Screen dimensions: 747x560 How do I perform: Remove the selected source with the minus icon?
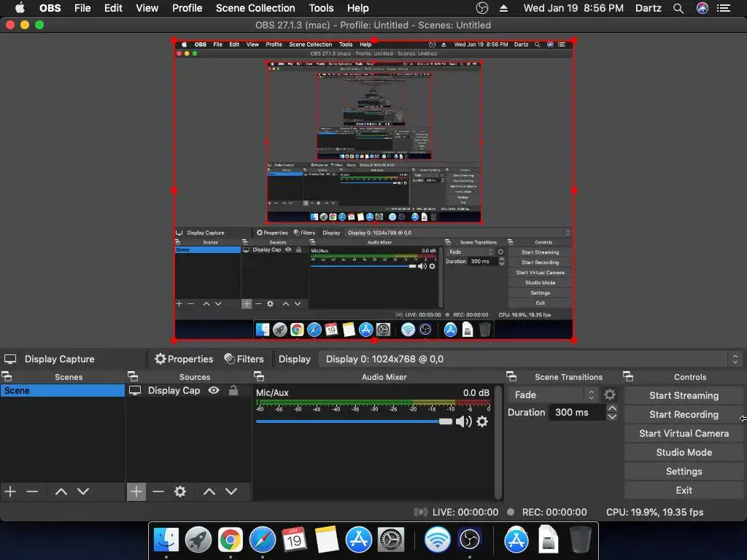(x=158, y=491)
